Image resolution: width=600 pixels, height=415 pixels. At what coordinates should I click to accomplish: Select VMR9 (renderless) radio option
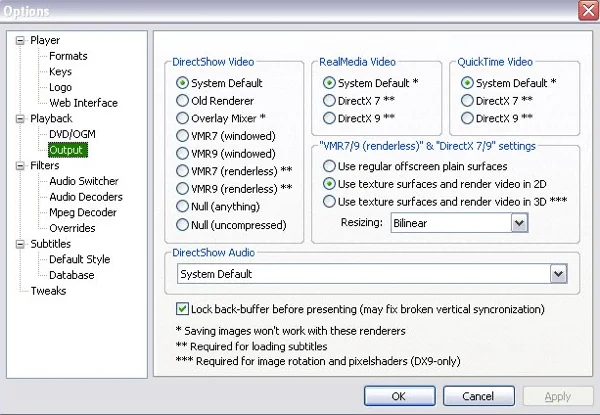pos(182,188)
